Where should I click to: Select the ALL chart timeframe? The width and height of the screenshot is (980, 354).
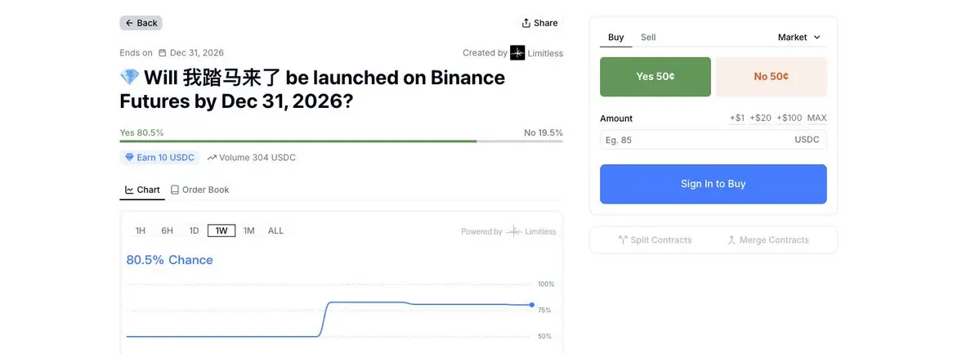[275, 231]
